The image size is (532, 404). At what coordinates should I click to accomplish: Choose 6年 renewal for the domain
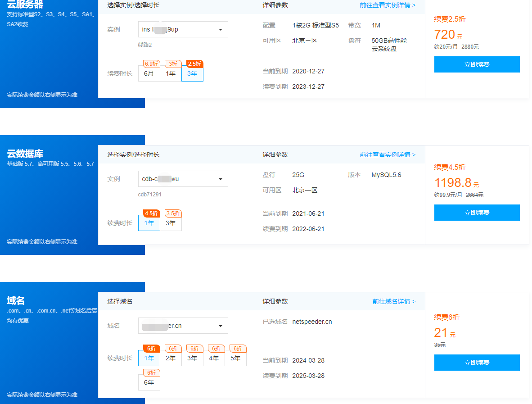pyautogui.click(x=149, y=382)
